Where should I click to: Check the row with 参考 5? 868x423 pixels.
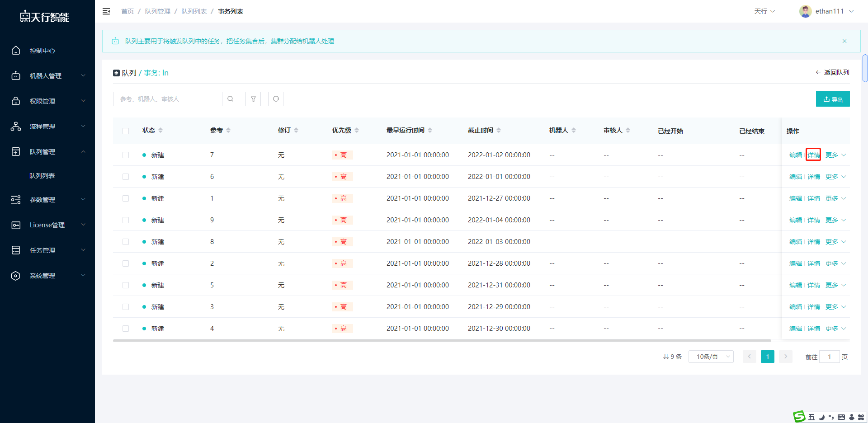click(126, 285)
